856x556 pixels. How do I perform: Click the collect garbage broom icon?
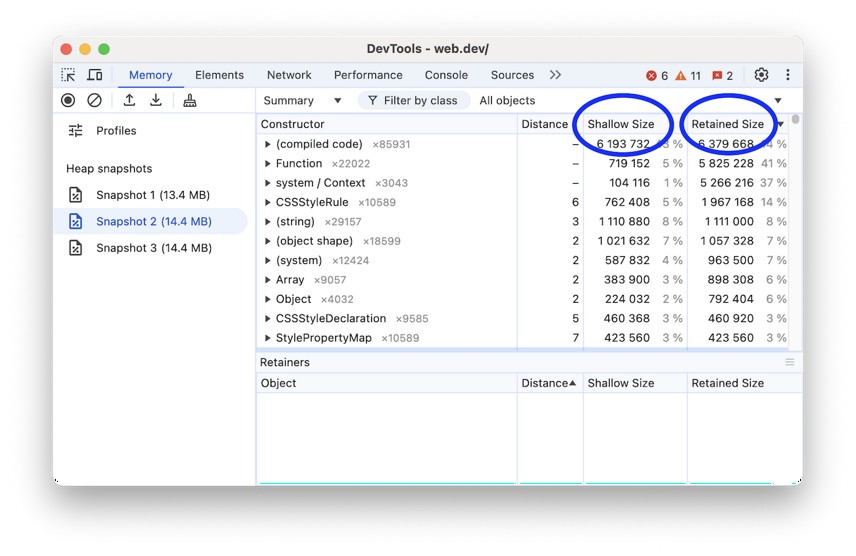[189, 100]
